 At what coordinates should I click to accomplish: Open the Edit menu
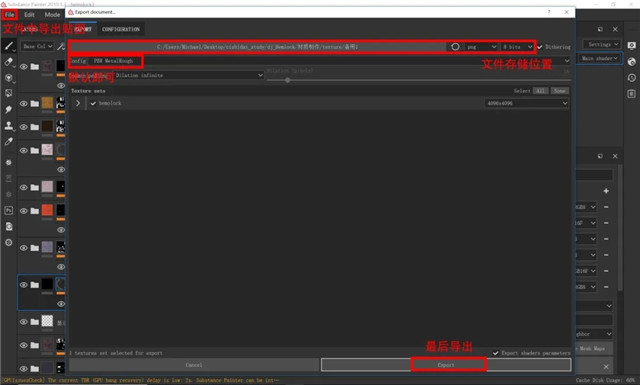click(29, 15)
